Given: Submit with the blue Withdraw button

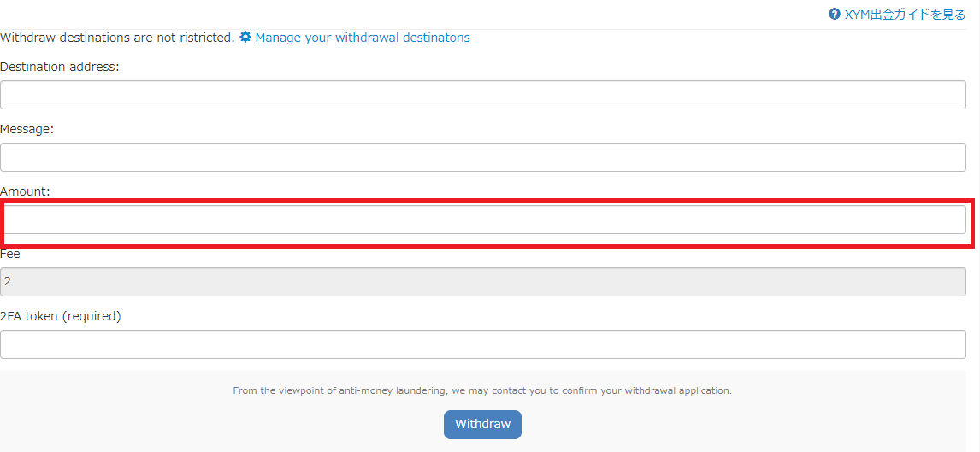Looking at the screenshot, I should click(482, 425).
